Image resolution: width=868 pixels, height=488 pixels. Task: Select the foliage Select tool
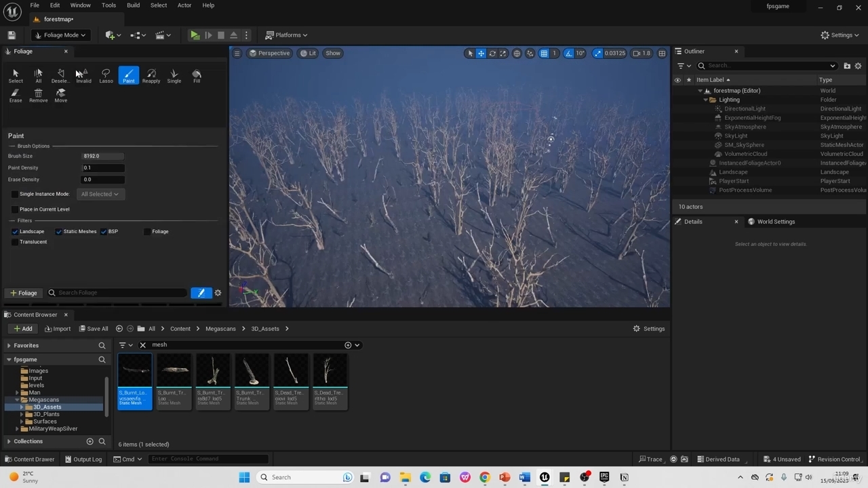16,76
